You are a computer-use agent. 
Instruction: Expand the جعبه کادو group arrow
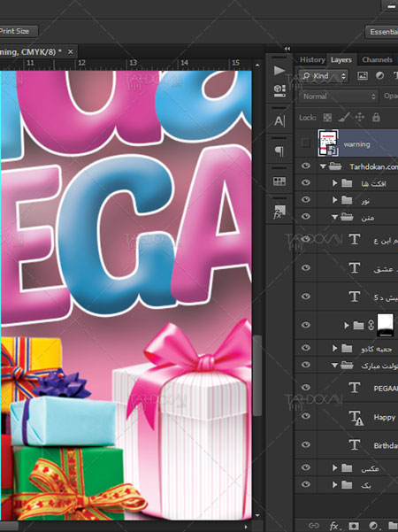click(335, 348)
